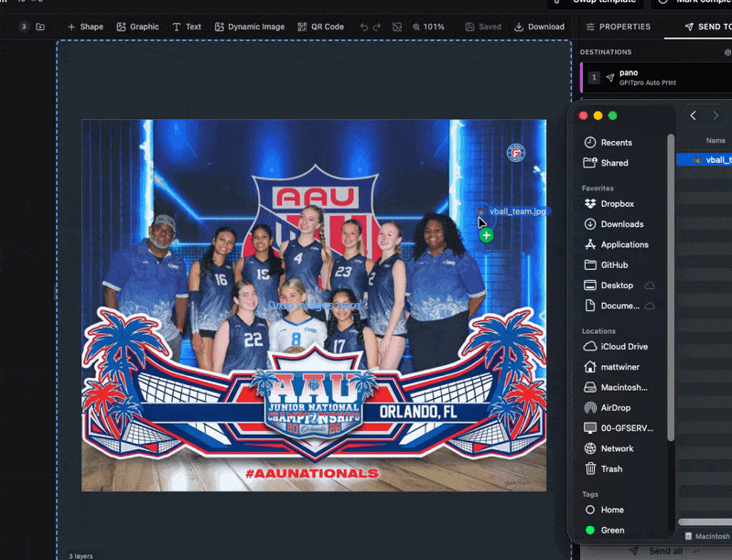Viewport: 732px width, 560px height.
Task: Open AirDrop in Finder sidebar
Action: point(608,408)
